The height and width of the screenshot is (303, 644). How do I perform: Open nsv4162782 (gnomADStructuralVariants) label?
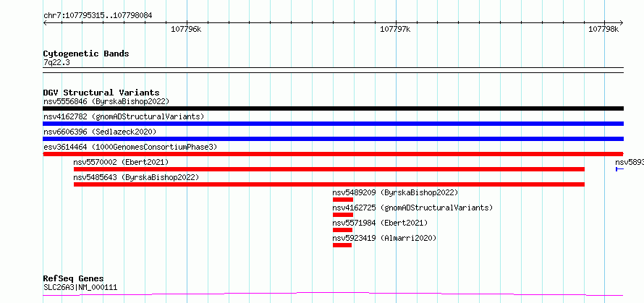pyautogui.click(x=124, y=116)
